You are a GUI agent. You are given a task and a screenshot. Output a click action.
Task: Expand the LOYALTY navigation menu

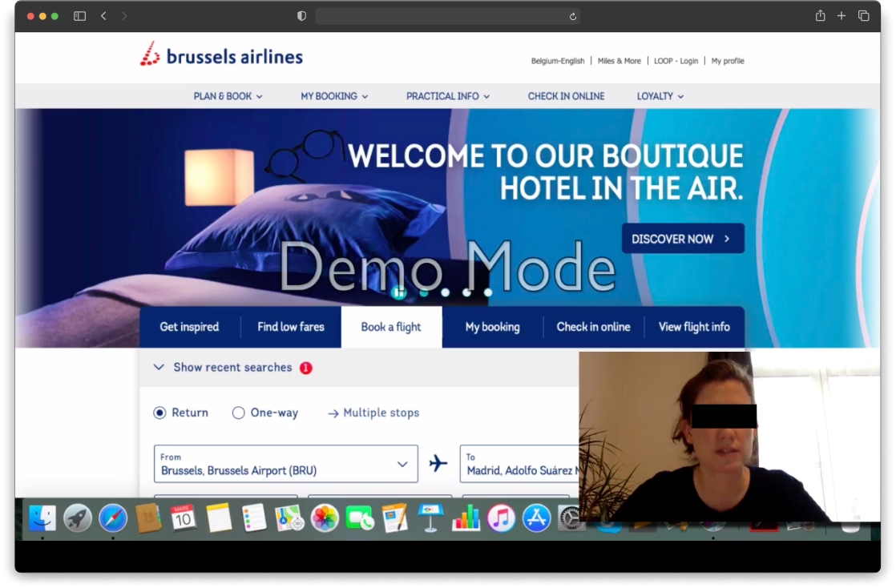[659, 96]
